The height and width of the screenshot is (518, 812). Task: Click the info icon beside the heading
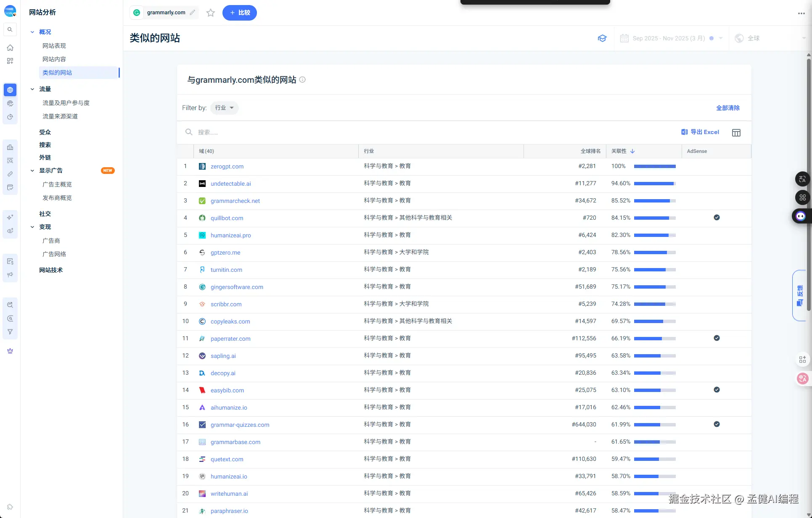302,80
